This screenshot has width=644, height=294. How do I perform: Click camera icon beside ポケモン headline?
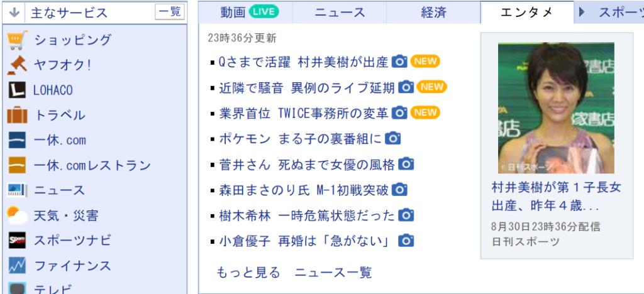[392, 139]
